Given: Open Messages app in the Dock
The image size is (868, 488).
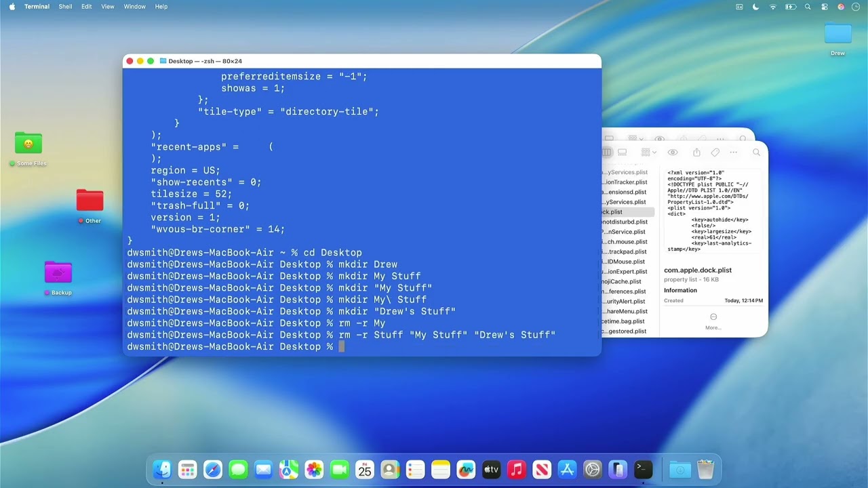Looking at the screenshot, I should (x=238, y=469).
